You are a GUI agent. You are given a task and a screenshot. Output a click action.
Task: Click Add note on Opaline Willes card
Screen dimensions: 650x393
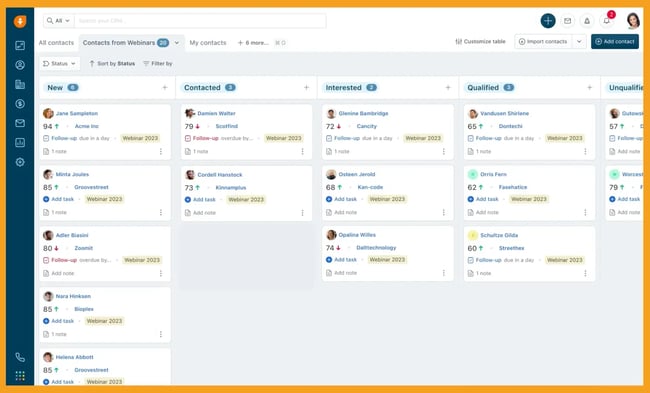(342, 273)
